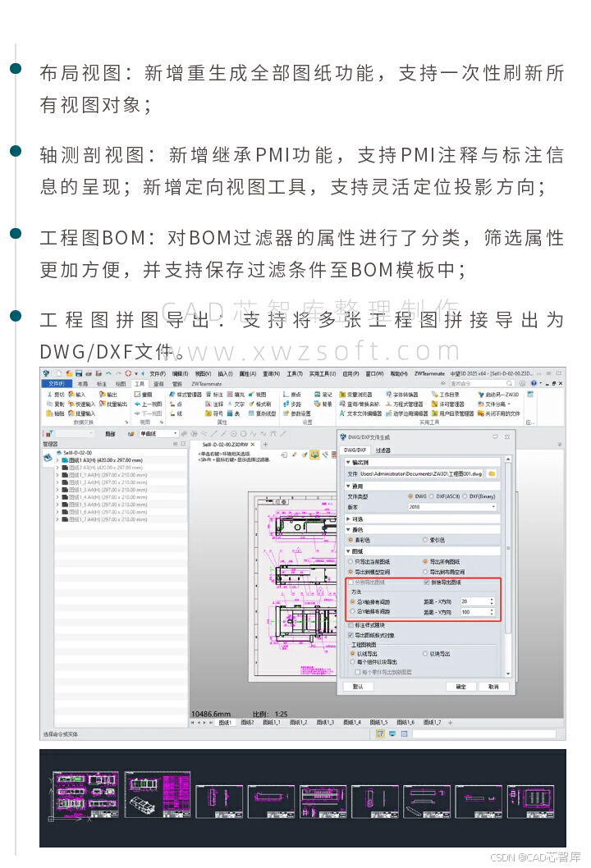Click the 距离-X方向 spinner value 20

tap(477, 601)
